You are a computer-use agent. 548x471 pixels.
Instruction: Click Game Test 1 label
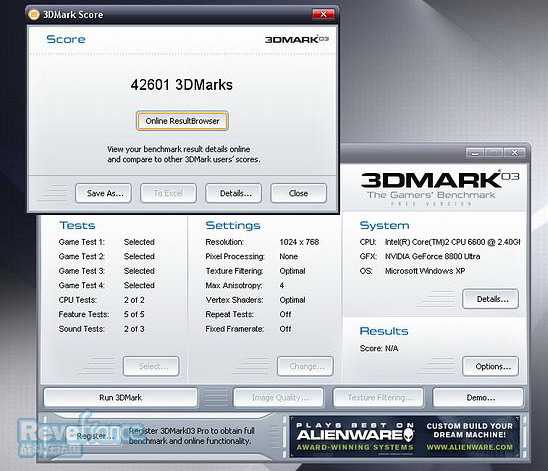(x=81, y=242)
